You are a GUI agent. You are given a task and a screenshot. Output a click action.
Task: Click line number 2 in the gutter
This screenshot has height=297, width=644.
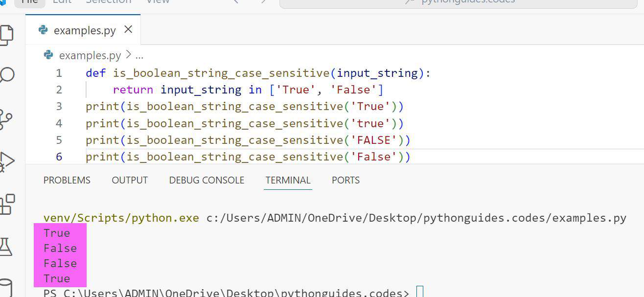[59, 90]
